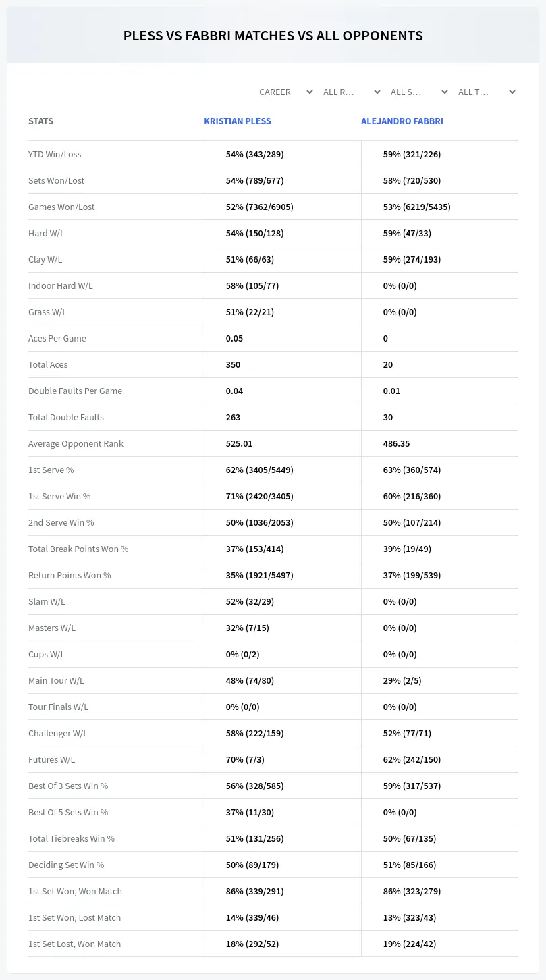Select the Deciding Set Win % label
546x980 pixels.
[x=66, y=865]
